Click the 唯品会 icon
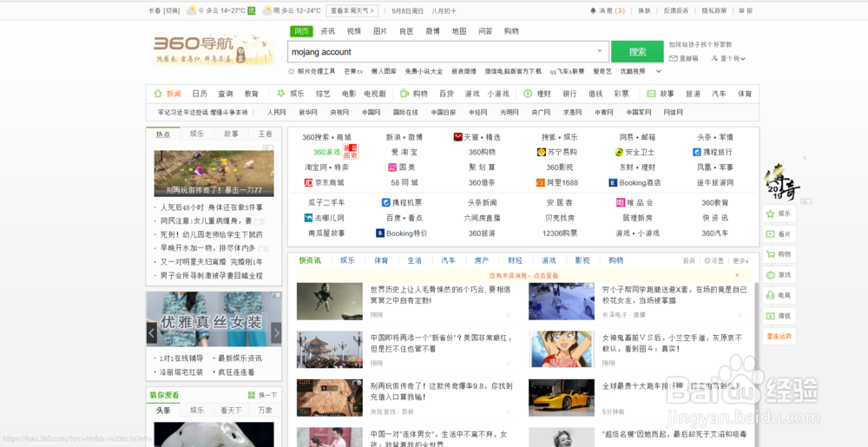Viewport: 868px width, 447px height. 621,202
